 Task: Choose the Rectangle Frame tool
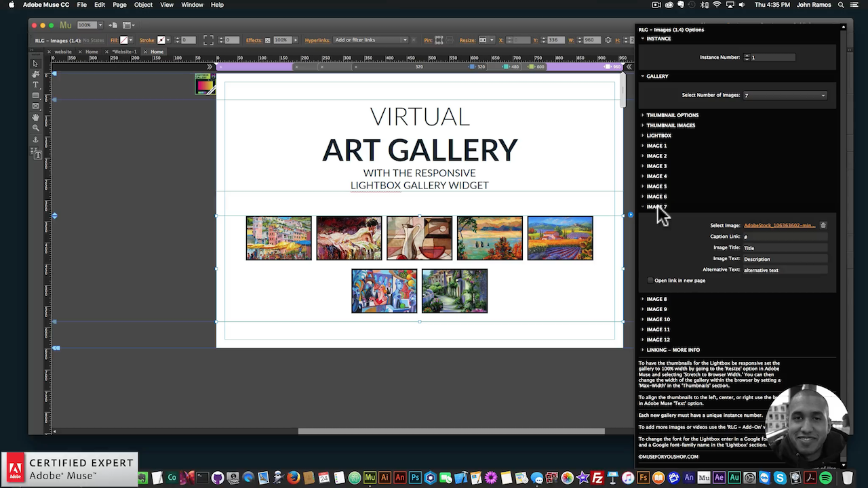(35, 105)
